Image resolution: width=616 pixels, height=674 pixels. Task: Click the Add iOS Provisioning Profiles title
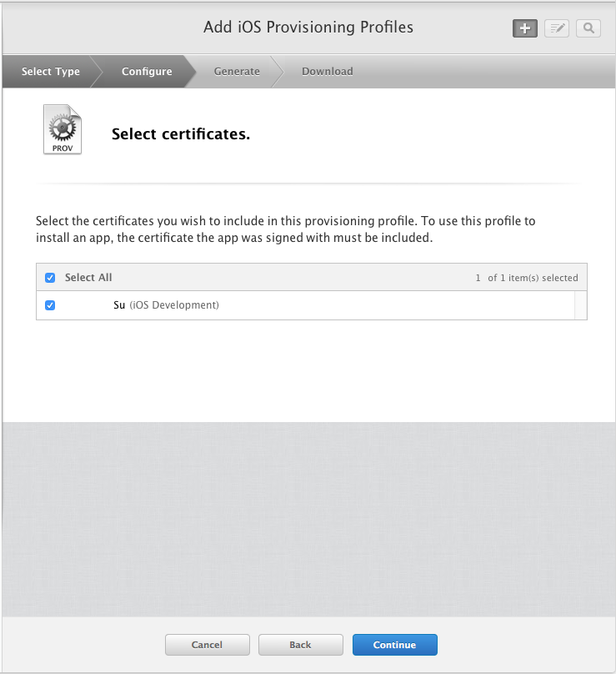(x=308, y=27)
